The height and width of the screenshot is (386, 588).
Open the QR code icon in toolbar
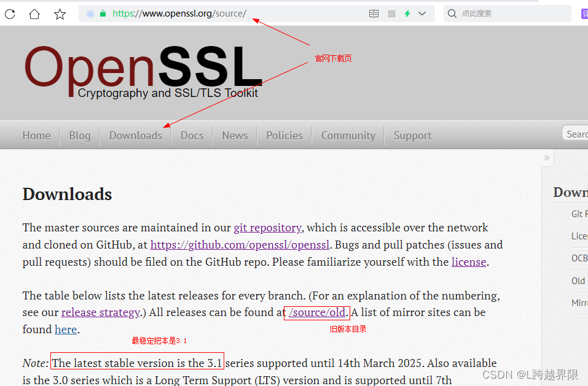pyautogui.click(x=391, y=13)
